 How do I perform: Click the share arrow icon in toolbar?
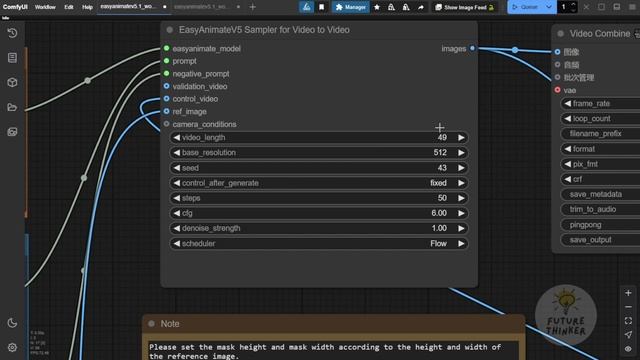pyautogui.click(x=421, y=7)
